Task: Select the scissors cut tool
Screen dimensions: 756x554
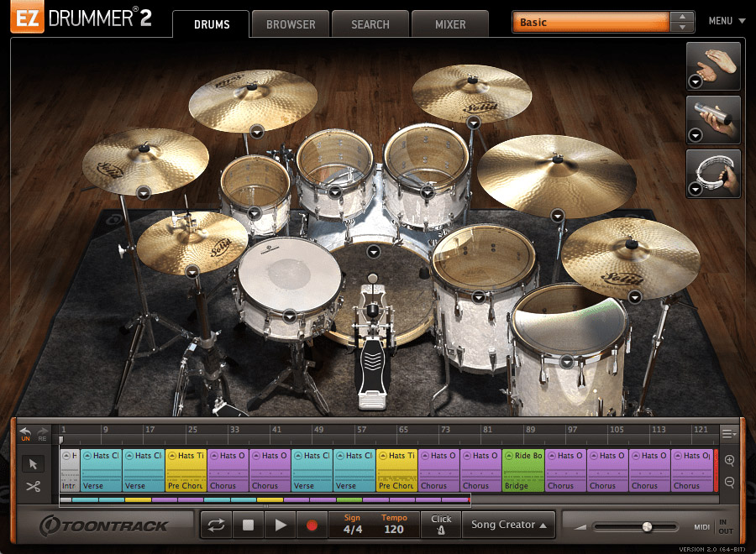Action: click(x=34, y=486)
